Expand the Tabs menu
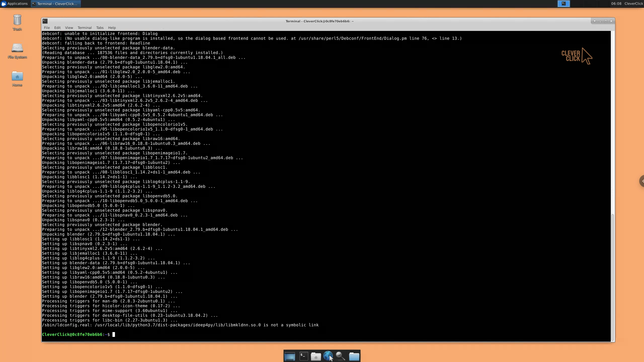644x362 pixels. point(100,28)
